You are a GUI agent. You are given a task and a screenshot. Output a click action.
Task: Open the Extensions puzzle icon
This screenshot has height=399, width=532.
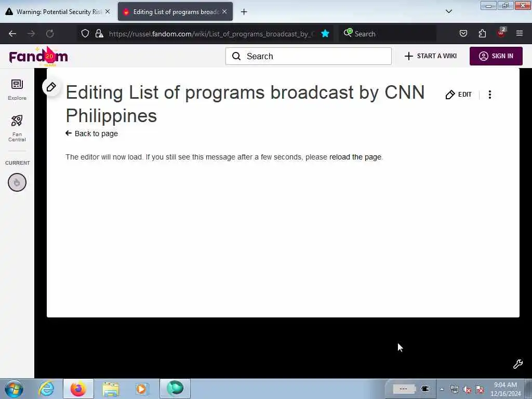click(482, 34)
